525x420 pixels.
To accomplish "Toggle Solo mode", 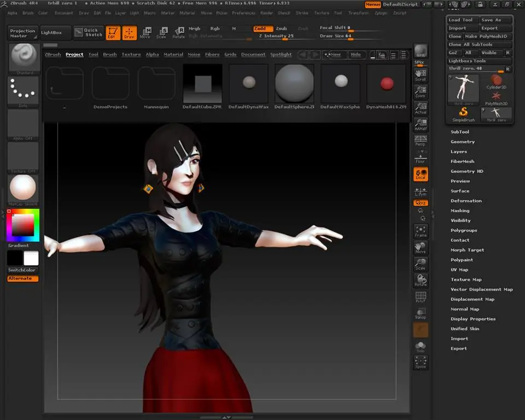I will (421, 346).
